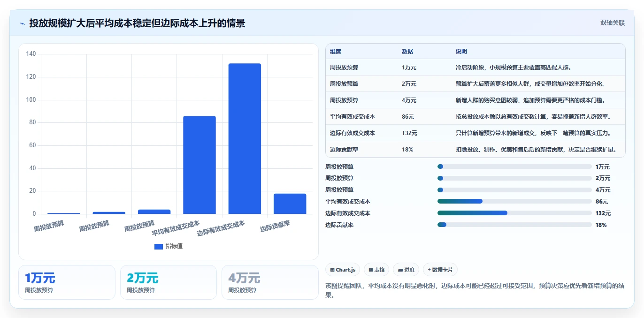The image size is (644, 318).
Task: Click the 指标值 legend label text
Action: click(174, 246)
